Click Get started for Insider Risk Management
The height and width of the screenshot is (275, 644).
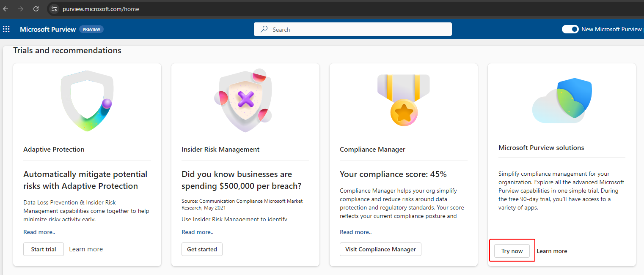[202, 249]
